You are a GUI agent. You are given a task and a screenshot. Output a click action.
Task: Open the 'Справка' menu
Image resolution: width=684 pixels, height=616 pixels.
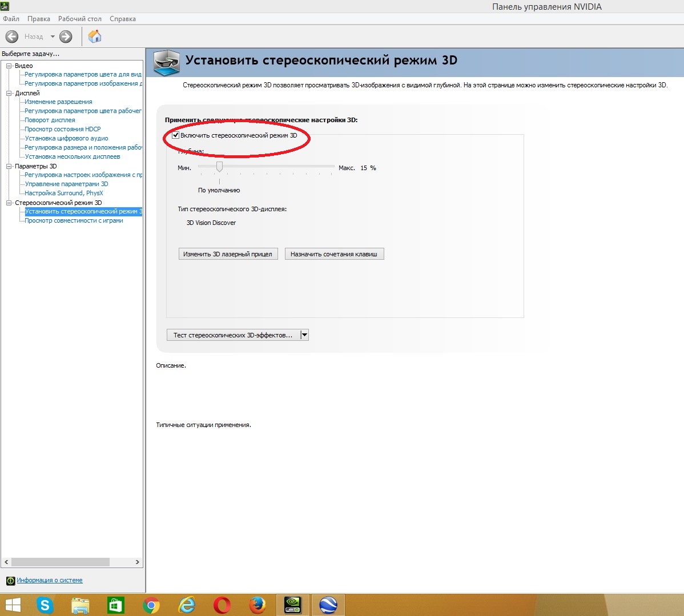tap(122, 19)
